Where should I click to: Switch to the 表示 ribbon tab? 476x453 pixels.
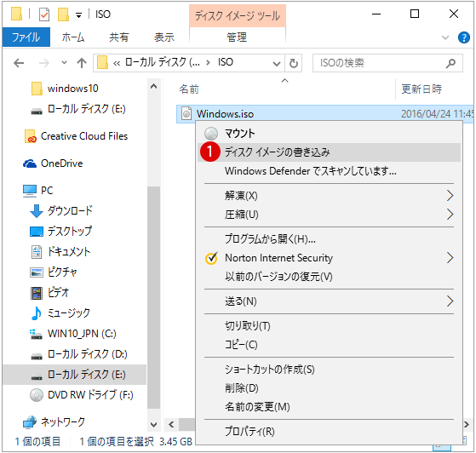164,37
